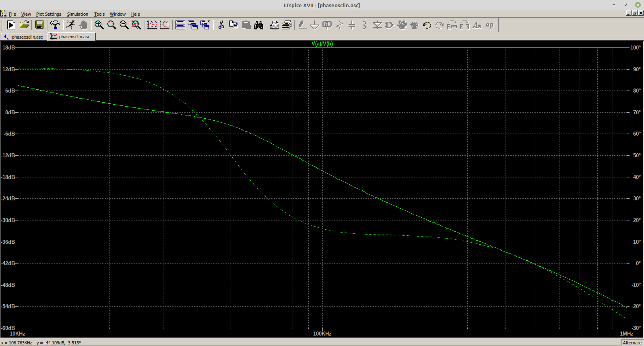Place a Ground symbol
Image resolution: width=644 pixels, height=346 pixels.
315,25
